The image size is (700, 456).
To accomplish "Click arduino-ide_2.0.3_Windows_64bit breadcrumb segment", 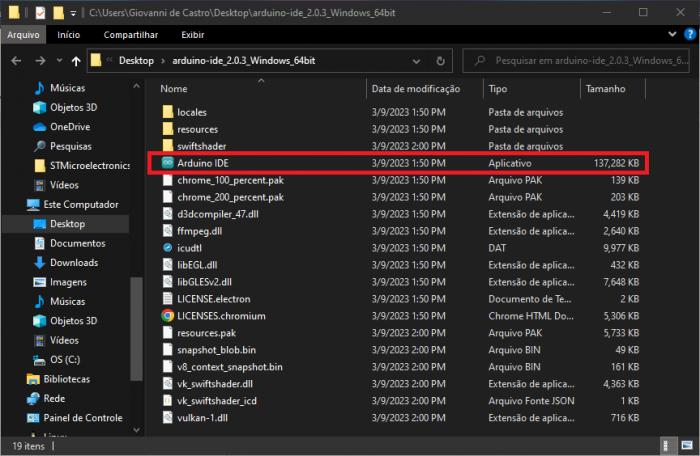I will point(244,61).
